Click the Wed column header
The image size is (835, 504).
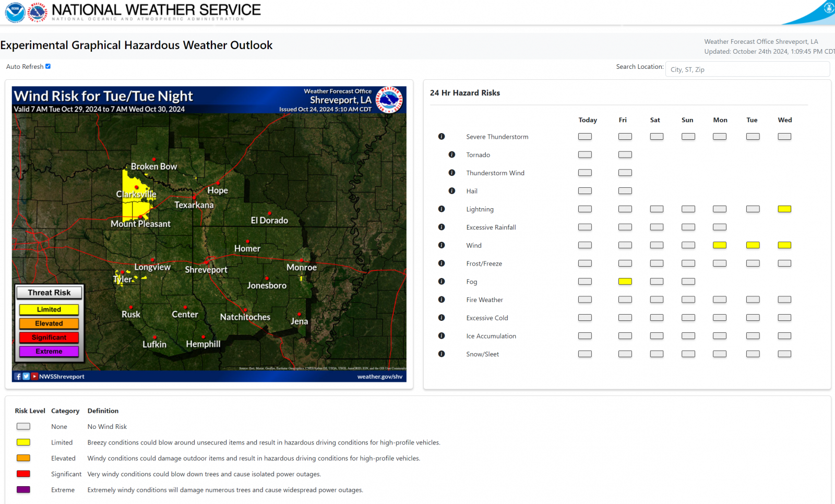[x=785, y=120]
